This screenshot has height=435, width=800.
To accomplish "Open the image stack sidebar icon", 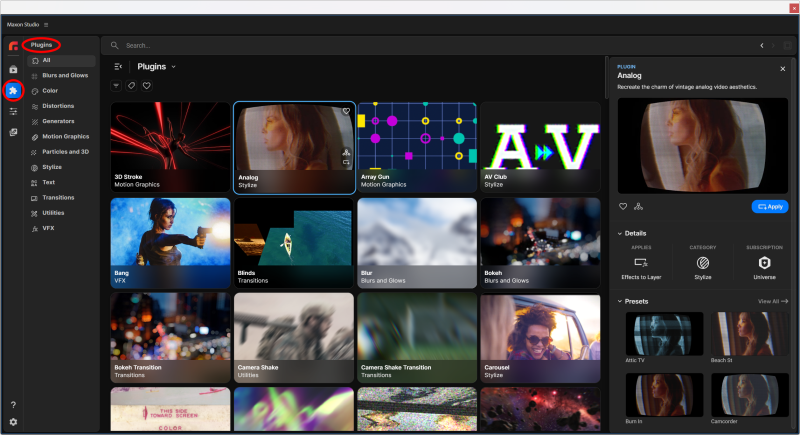I will [x=13, y=132].
